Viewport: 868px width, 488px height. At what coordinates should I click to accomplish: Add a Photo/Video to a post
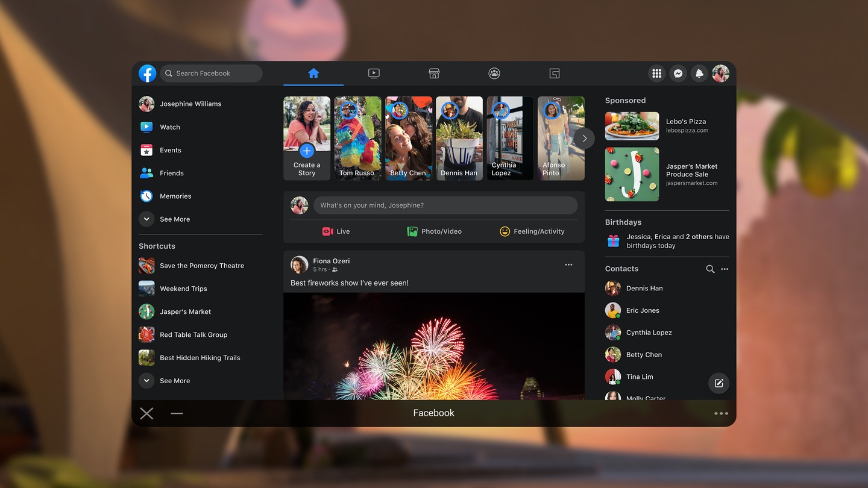434,231
